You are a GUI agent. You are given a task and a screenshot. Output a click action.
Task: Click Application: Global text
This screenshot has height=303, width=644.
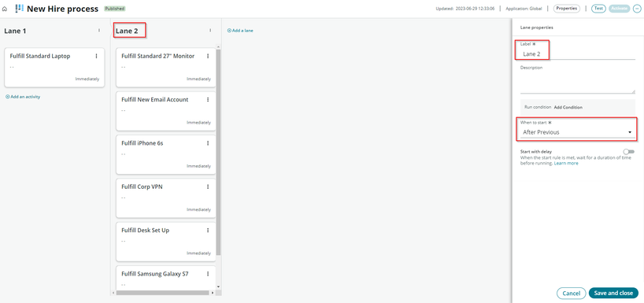(x=524, y=9)
